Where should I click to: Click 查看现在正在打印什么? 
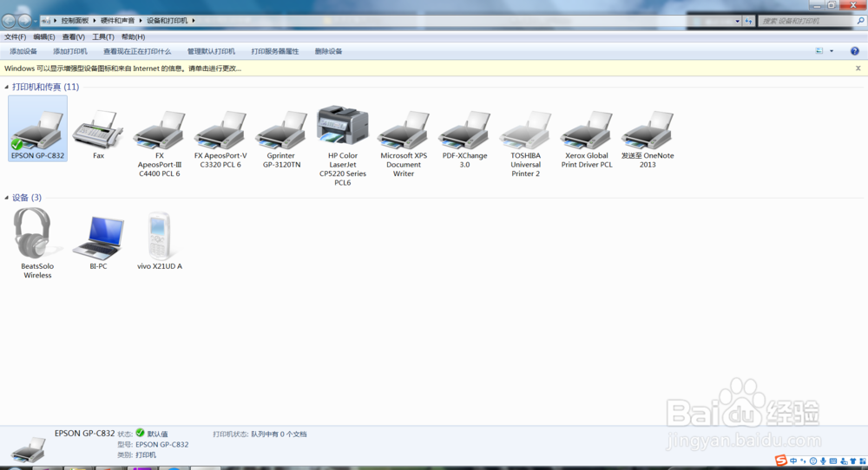point(137,51)
